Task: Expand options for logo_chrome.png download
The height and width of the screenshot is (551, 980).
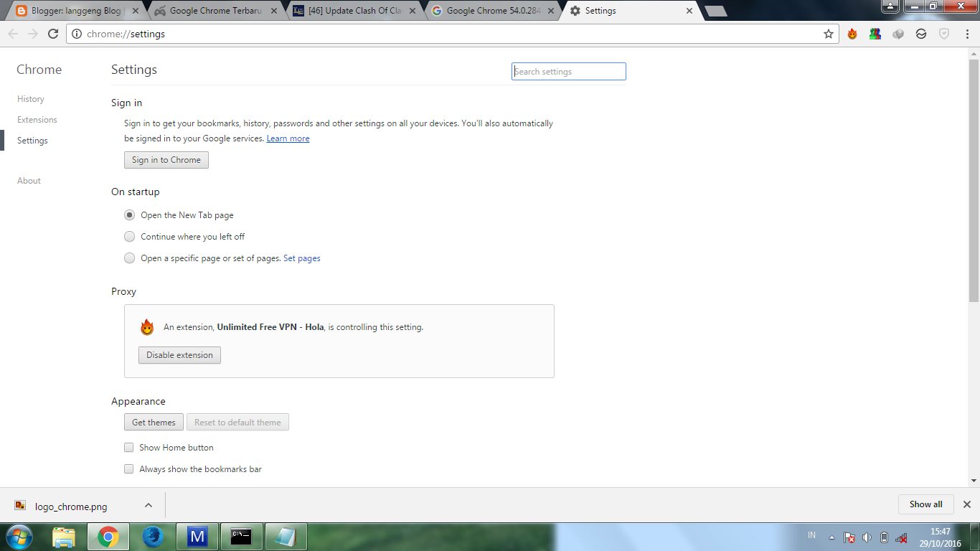Action: [149, 505]
